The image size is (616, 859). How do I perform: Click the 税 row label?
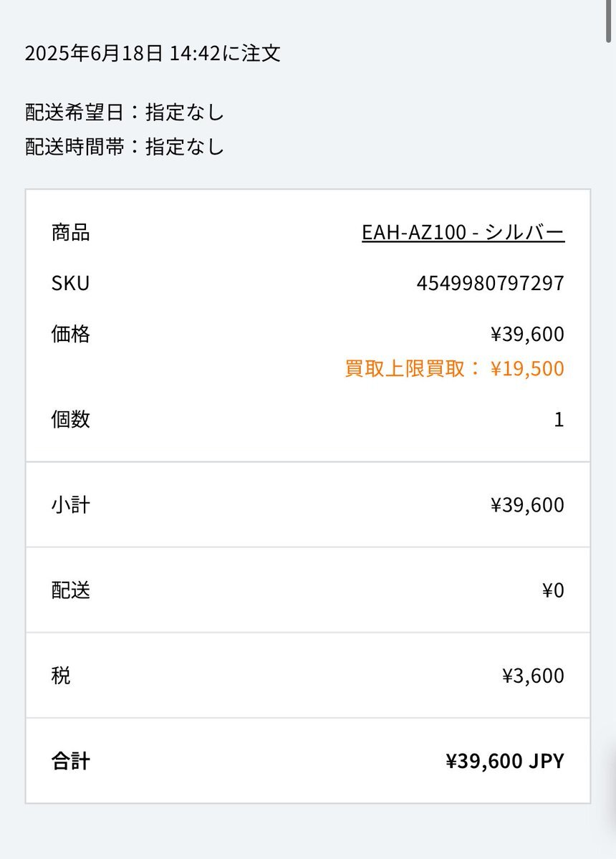(x=61, y=676)
